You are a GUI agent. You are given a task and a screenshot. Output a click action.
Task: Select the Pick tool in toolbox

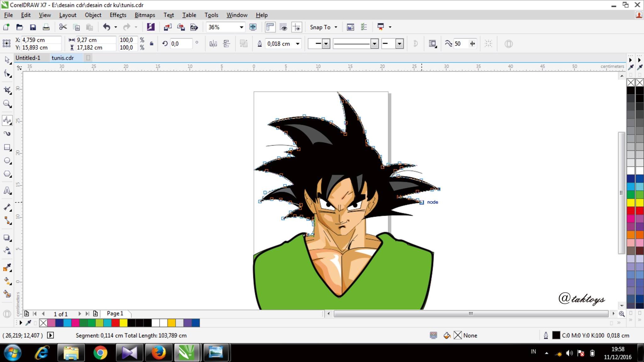click(x=7, y=59)
